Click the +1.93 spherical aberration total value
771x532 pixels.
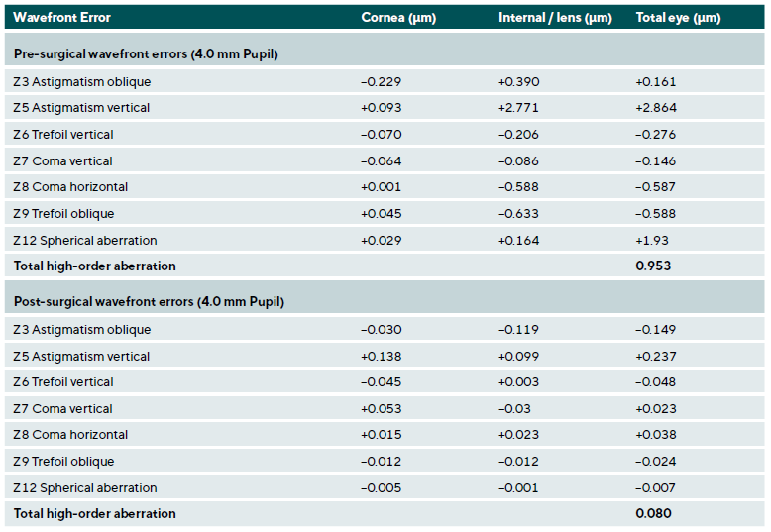tap(651, 241)
